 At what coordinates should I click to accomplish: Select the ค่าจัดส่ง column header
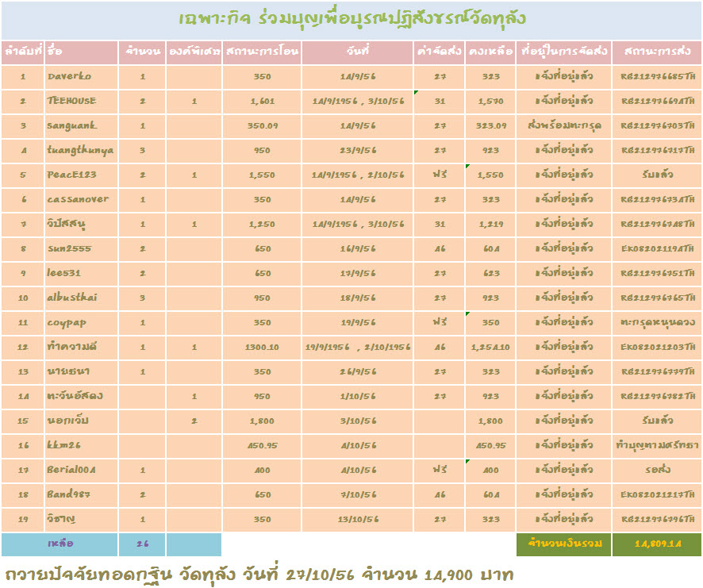pyautogui.click(x=439, y=52)
